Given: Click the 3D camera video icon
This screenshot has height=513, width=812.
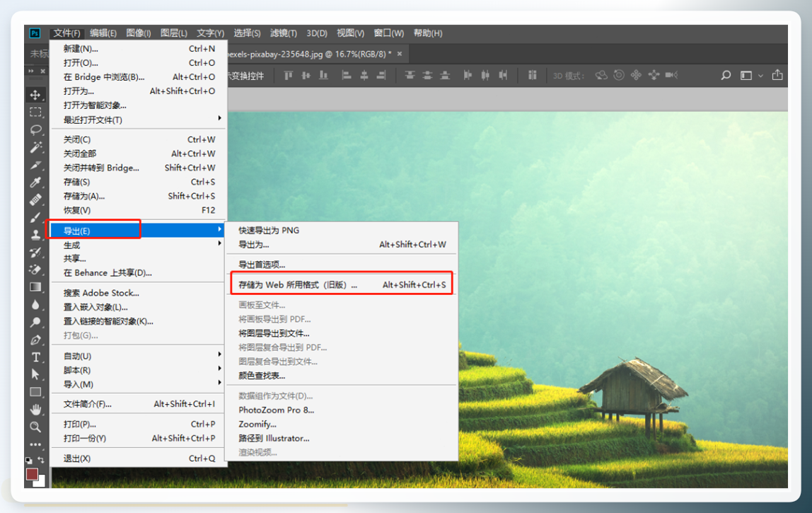Looking at the screenshot, I should pyautogui.click(x=672, y=75).
